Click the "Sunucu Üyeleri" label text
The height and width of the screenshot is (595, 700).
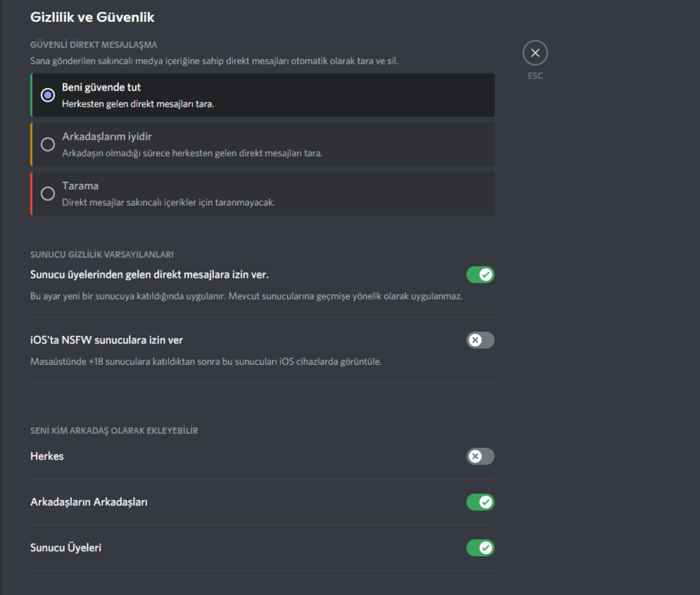click(65, 548)
